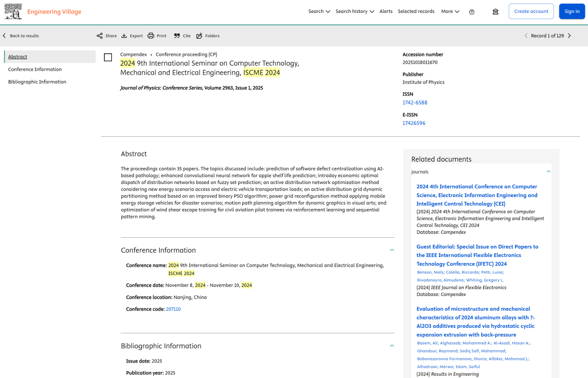Click author Colella, Riccardo
The width and height of the screenshot is (588, 378).
tap(462, 272)
